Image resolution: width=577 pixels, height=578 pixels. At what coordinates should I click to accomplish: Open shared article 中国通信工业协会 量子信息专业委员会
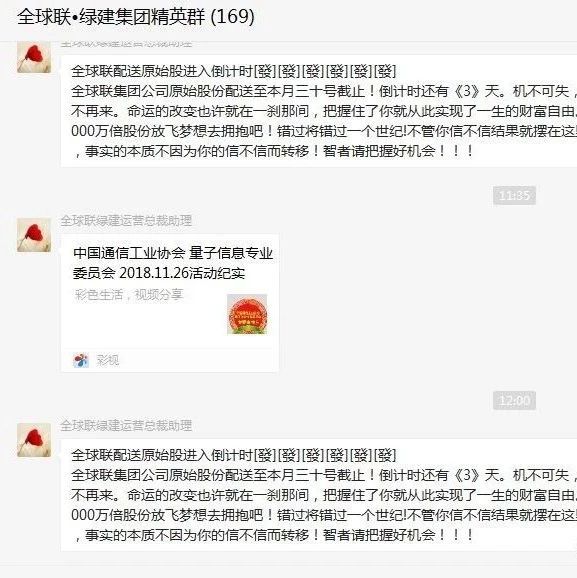point(173,263)
